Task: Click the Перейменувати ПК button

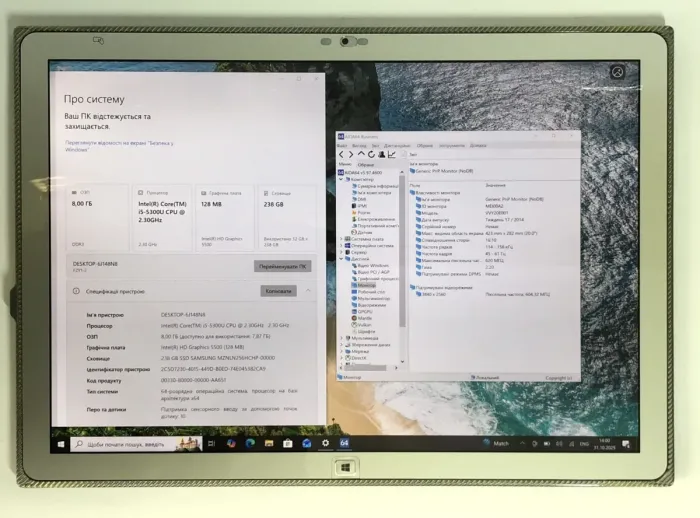Action: 283,267
